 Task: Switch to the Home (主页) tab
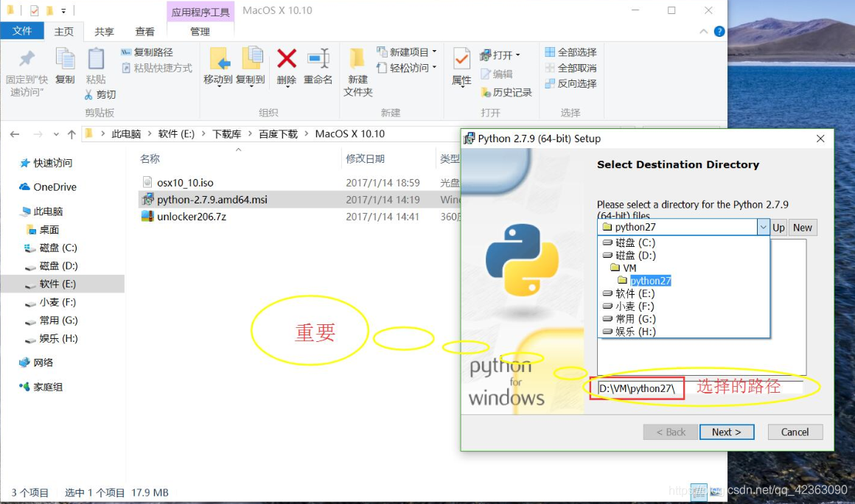[x=64, y=32]
